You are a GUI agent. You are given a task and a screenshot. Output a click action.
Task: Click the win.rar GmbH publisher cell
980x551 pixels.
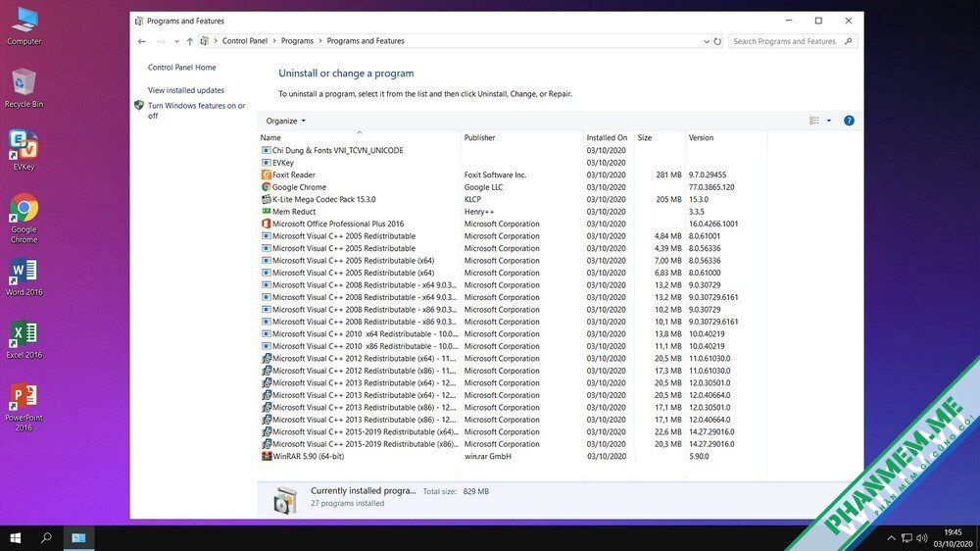(x=487, y=456)
